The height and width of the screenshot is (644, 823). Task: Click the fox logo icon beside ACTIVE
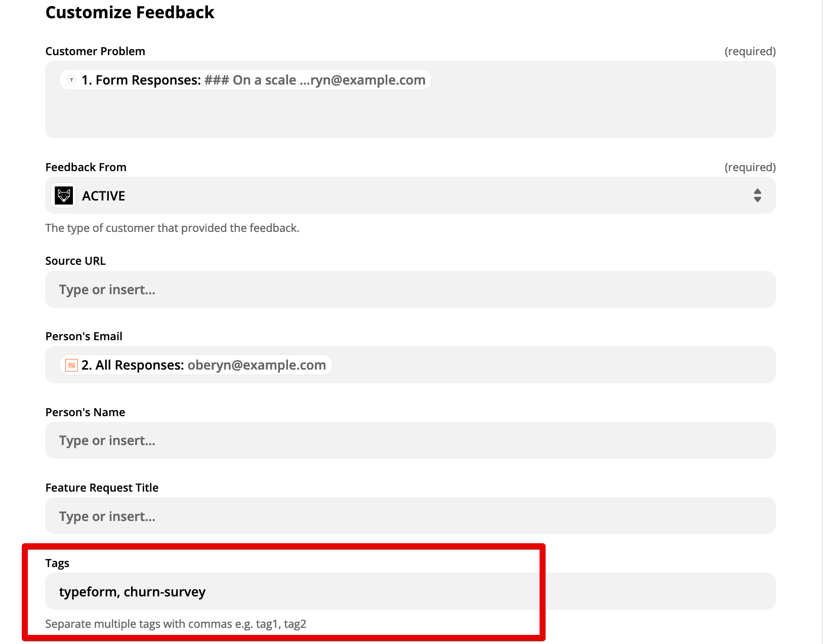pos(64,195)
